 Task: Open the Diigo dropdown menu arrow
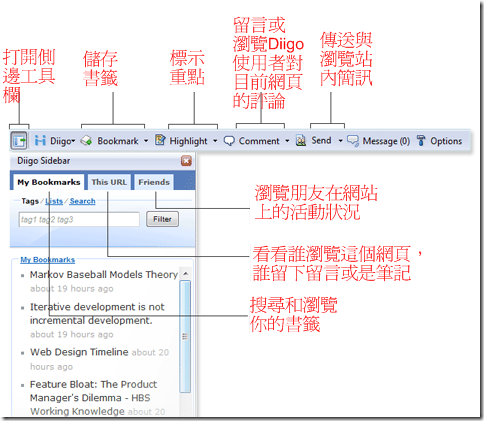[x=73, y=141]
